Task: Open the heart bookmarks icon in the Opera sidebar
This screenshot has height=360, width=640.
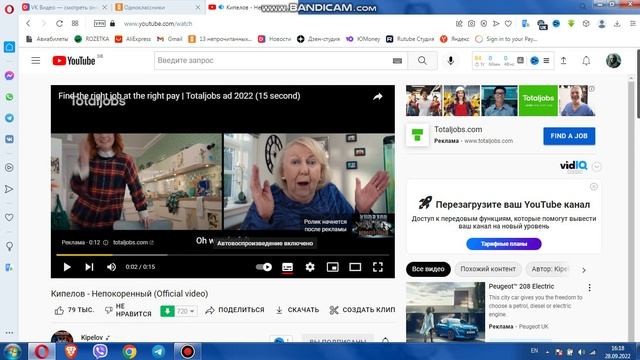Action: click(x=9, y=218)
